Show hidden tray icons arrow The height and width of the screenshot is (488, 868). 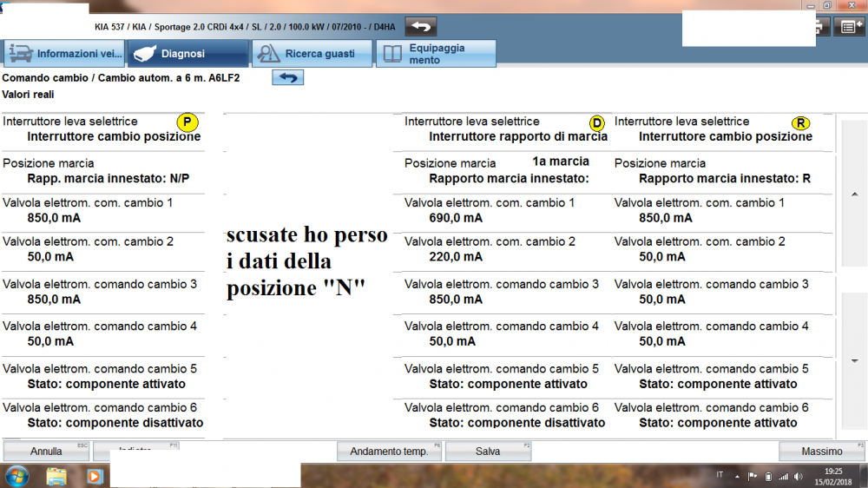click(737, 477)
